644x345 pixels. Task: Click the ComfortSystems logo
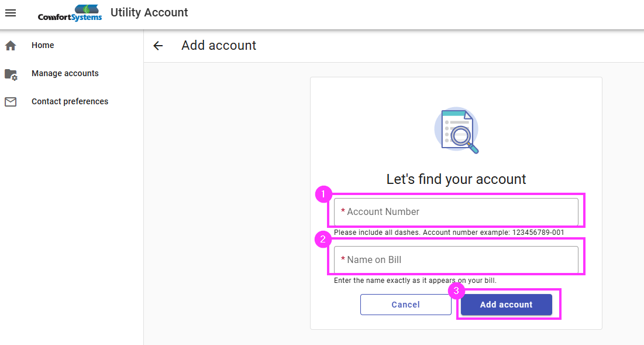point(68,12)
